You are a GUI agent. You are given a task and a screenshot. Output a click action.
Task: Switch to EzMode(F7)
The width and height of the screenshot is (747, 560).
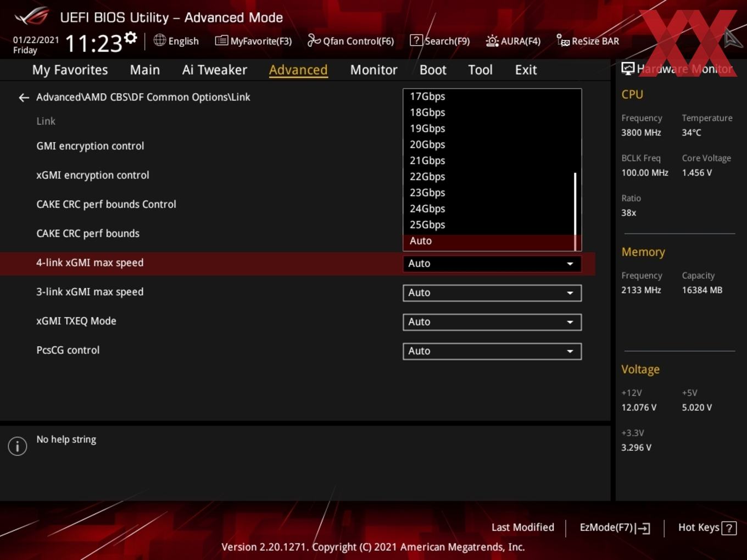pos(615,528)
